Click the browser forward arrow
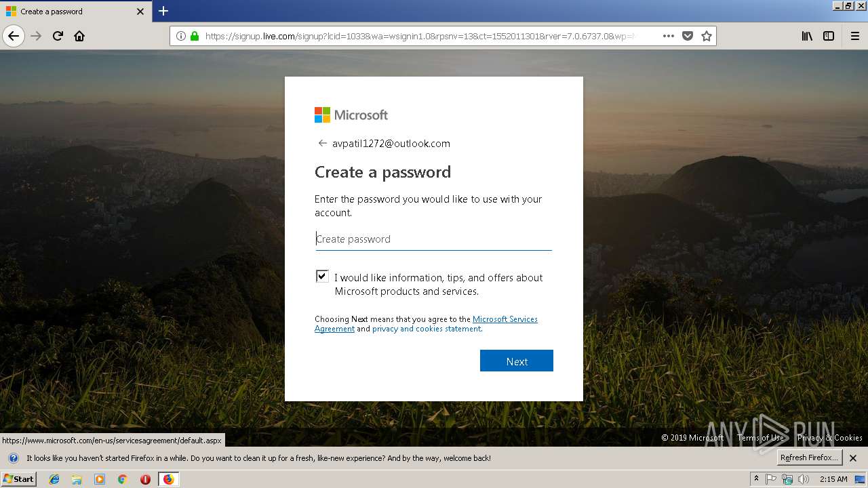Image resolution: width=868 pixels, height=488 pixels. click(x=37, y=36)
